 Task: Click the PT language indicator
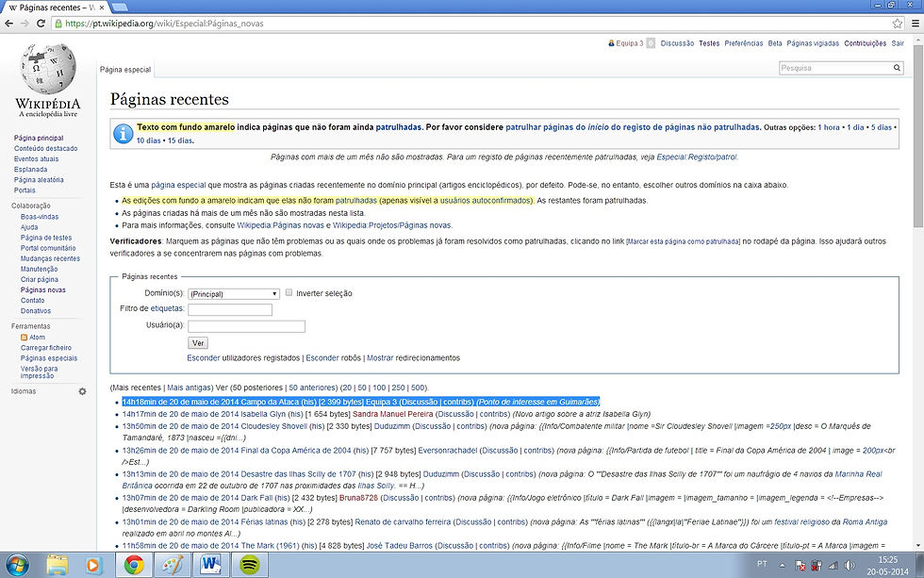point(762,565)
